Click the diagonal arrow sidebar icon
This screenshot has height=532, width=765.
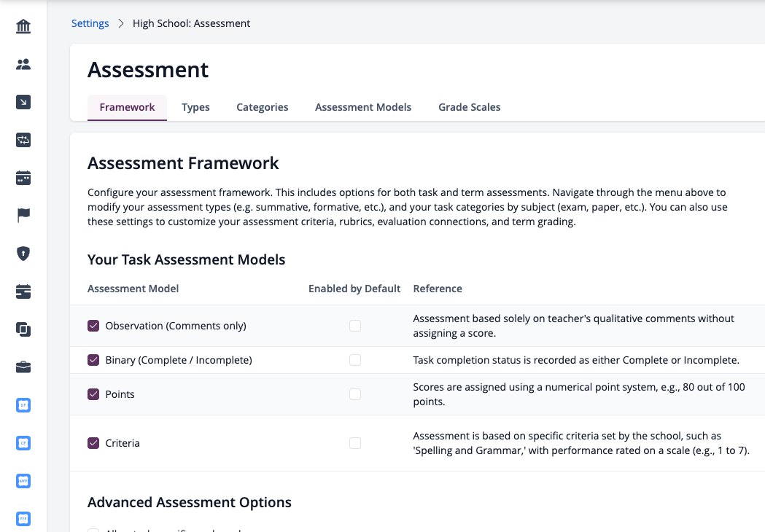[x=23, y=102]
